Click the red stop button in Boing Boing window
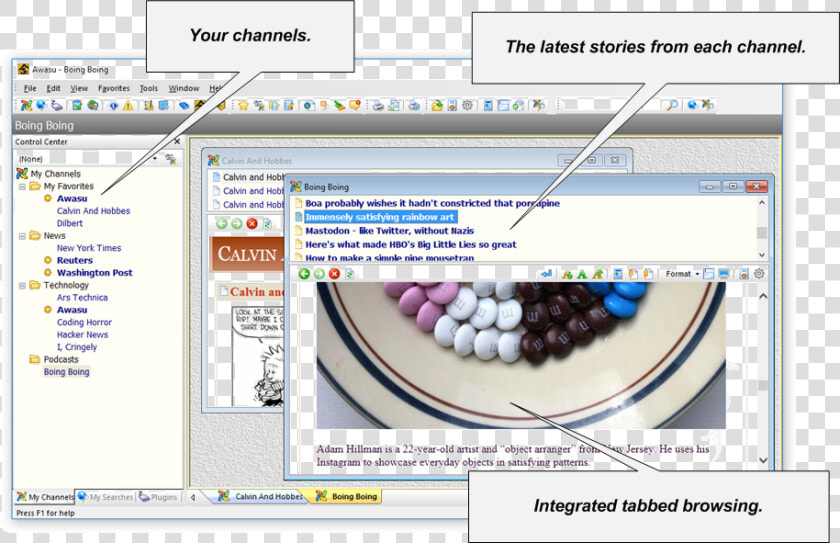This screenshot has height=543, width=840. coord(334,274)
